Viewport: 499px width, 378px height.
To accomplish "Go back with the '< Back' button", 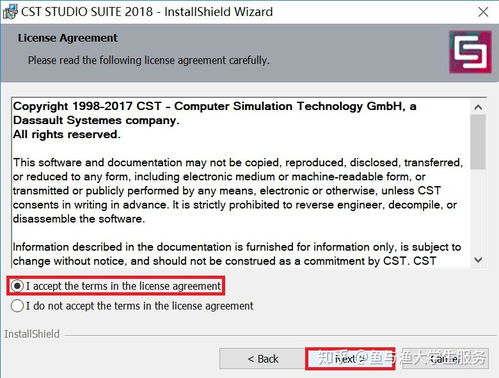I will click(x=263, y=359).
